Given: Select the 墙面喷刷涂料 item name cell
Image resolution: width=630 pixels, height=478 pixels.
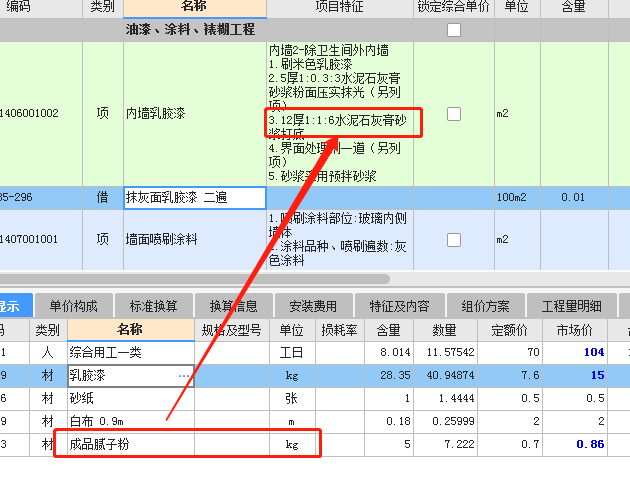Looking at the screenshot, I should pyautogui.click(x=194, y=240).
